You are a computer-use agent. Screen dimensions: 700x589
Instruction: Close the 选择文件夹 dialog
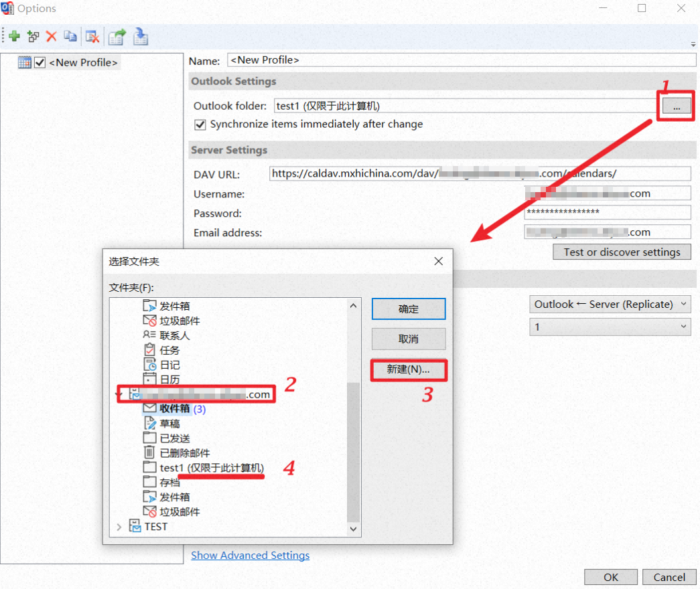click(x=438, y=262)
